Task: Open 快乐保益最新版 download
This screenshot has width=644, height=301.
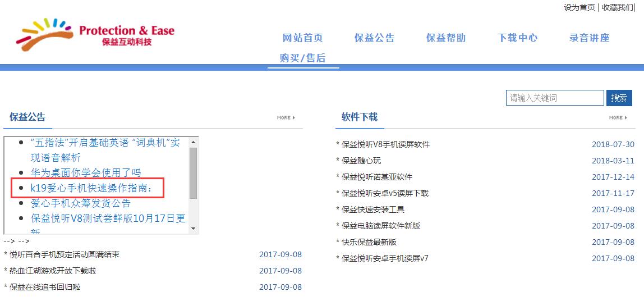Action: (369, 242)
